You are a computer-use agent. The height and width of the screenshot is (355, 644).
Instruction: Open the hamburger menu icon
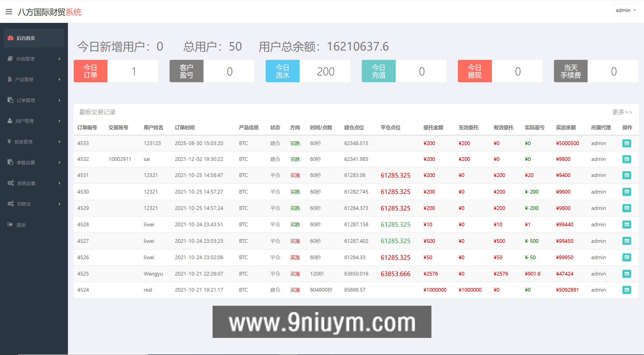(9, 12)
